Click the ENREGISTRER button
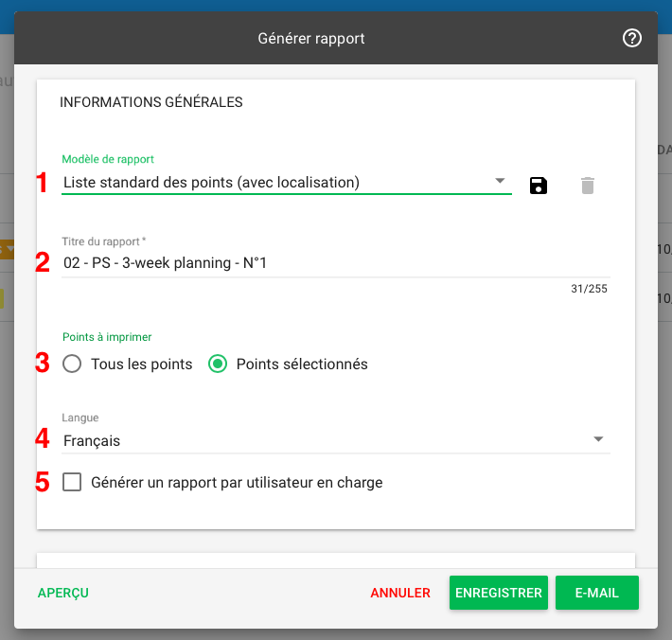This screenshot has height=640, width=672. tap(499, 593)
